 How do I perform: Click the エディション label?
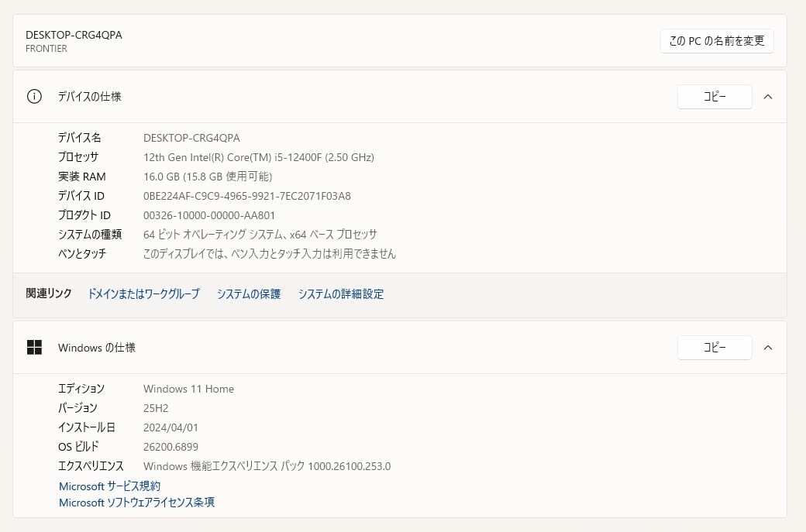pyautogui.click(x=81, y=389)
